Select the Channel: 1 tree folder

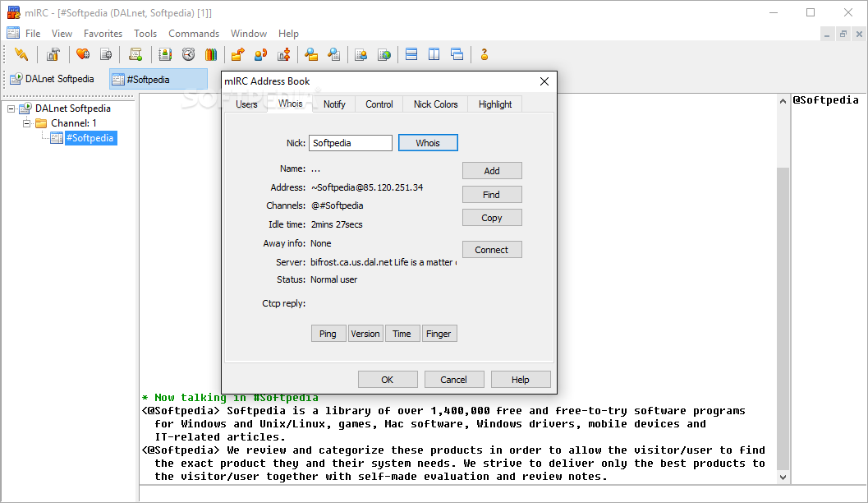(x=74, y=123)
